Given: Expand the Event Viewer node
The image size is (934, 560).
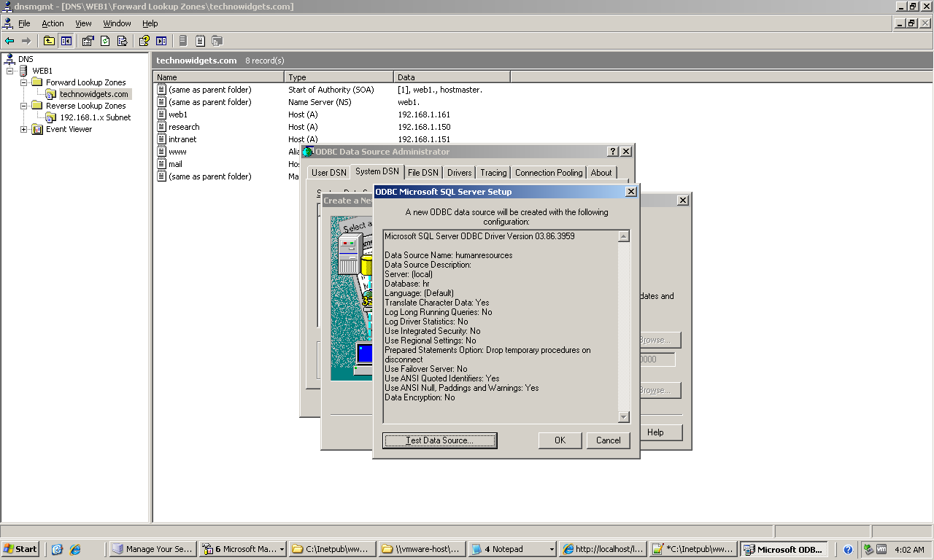Looking at the screenshot, I should point(24,129).
